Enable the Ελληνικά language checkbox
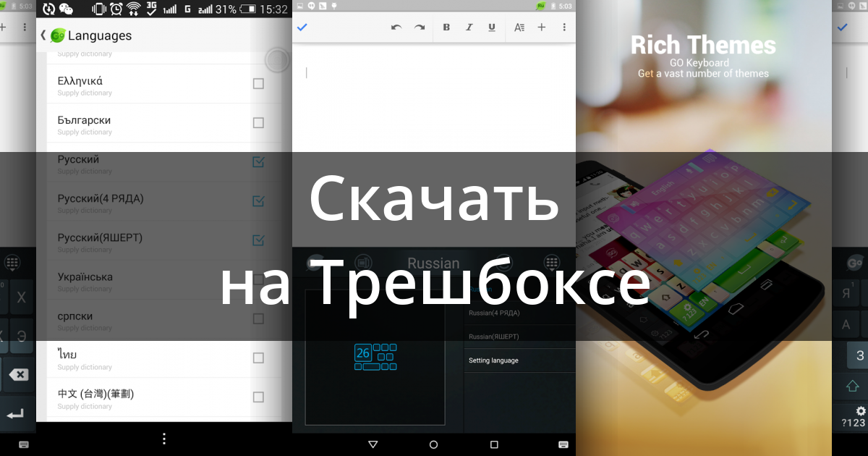This screenshot has height=456, width=868. (258, 84)
